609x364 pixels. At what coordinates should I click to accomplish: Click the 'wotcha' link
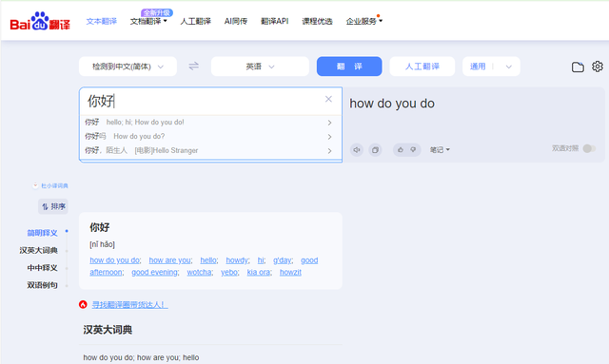point(200,273)
